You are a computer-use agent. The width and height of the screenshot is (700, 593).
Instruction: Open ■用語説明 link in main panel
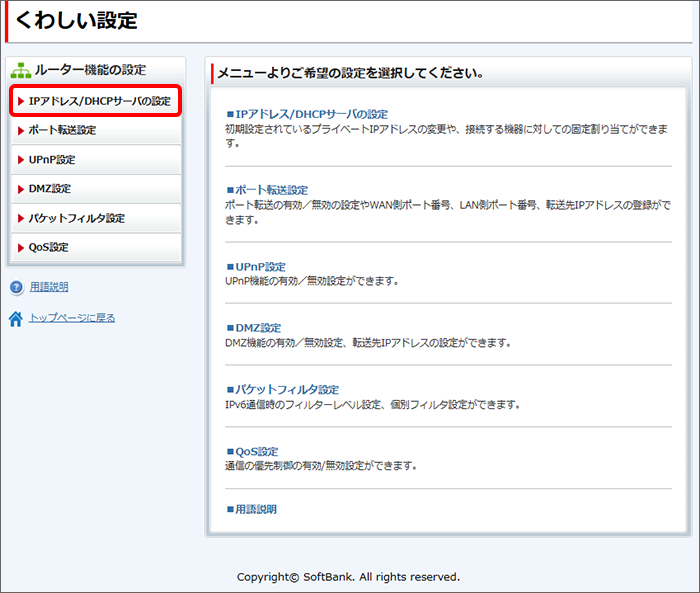coord(251,509)
